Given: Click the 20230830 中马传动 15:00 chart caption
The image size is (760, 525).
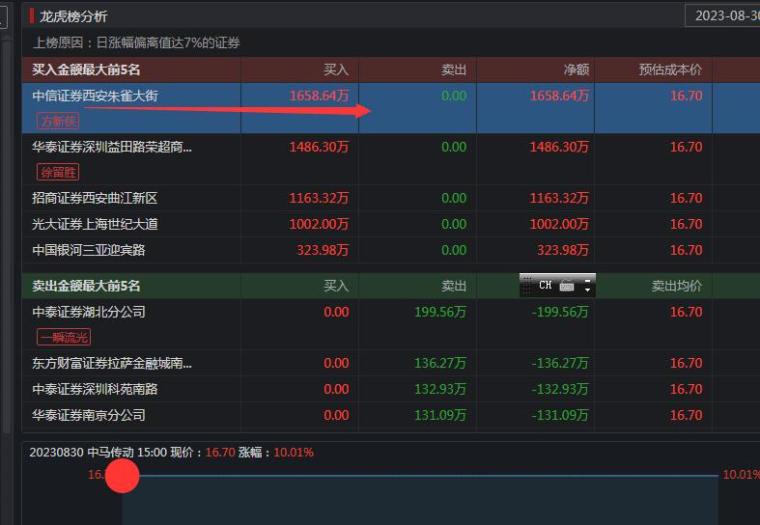Looking at the screenshot, I should [98, 453].
